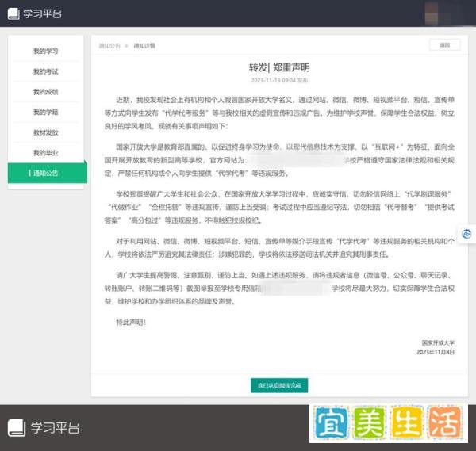Viewport: 476px width, 451px height.
Task: Click the paragraph starting 近期，我校发现
Action: pyautogui.click(x=279, y=113)
